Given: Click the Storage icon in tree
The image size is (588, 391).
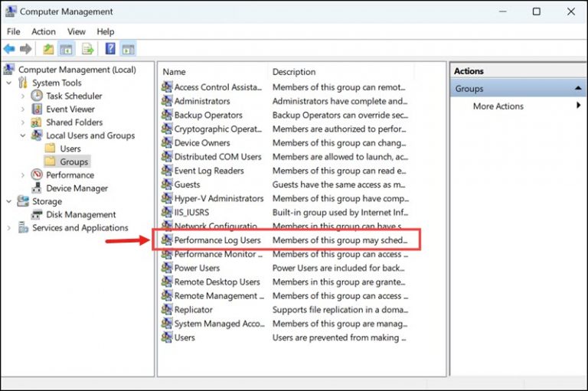Looking at the screenshot, I should [23, 201].
